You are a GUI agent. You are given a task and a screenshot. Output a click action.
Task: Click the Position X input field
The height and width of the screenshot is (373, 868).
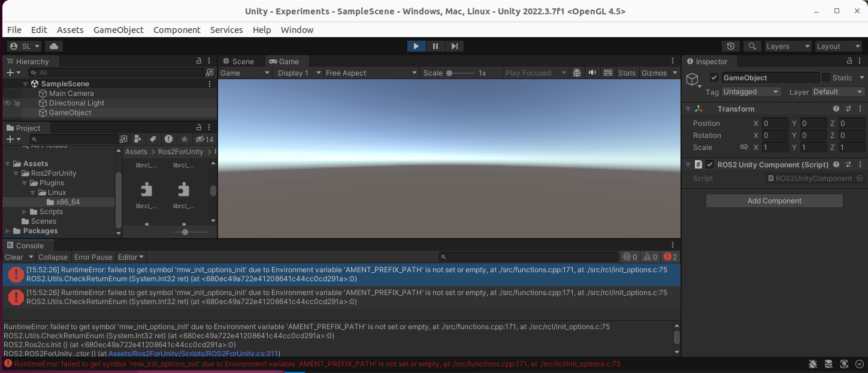pyautogui.click(x=775, y=123)
